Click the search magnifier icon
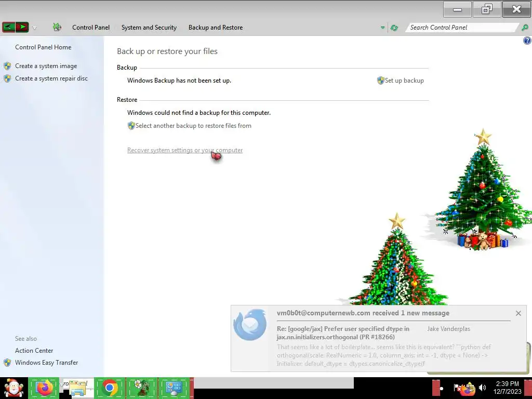The width and height of the screenshot is (532, 399). pyautogui.click(x=525, y=28)
